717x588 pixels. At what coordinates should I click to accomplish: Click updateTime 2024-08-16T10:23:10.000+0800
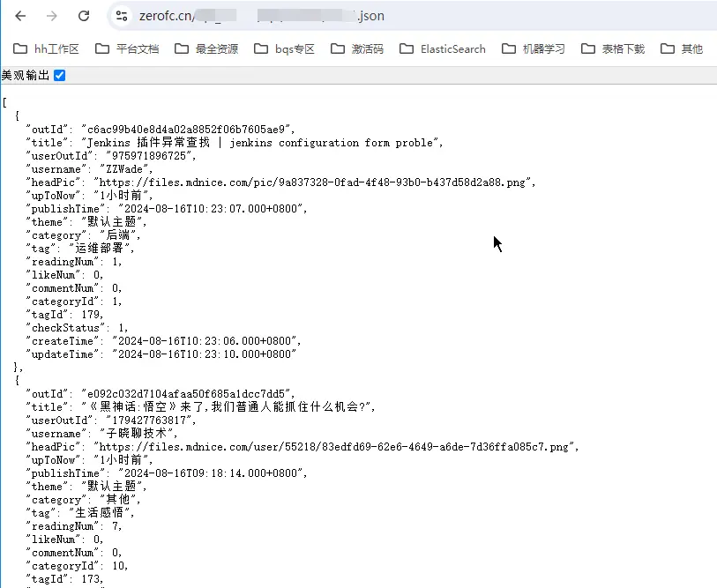[204, 354]
